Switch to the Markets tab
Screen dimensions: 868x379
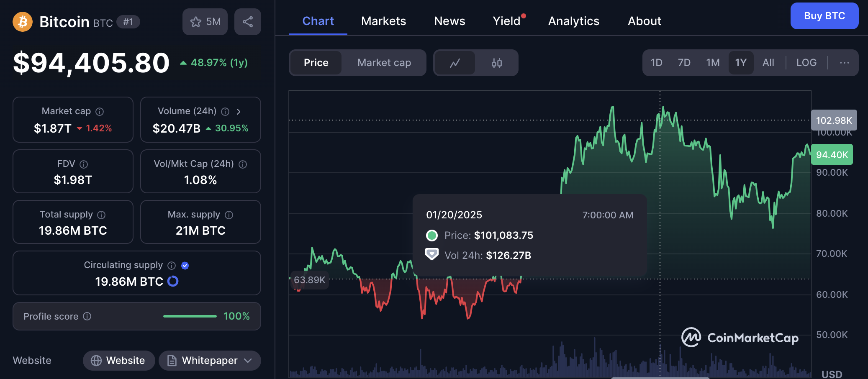pyautogui.click(x=384, y=21)
